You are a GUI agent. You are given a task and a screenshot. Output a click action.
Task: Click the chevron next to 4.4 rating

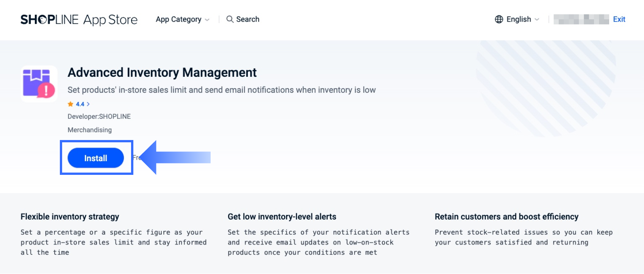coord(88,104)
